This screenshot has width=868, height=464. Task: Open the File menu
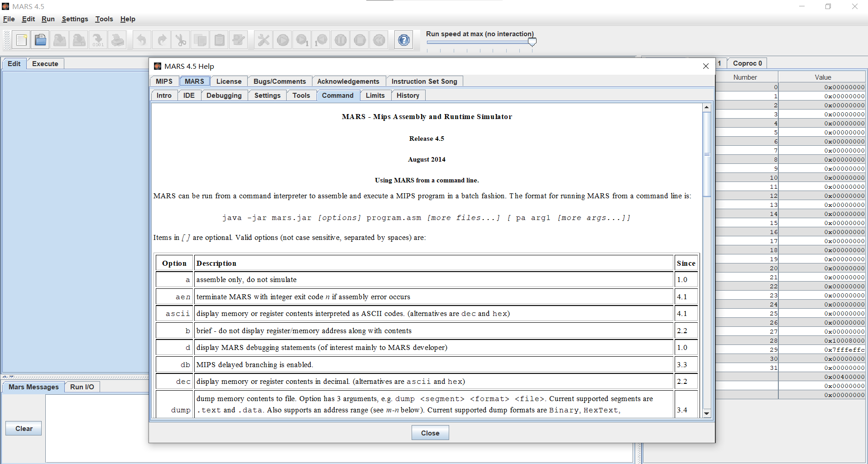9,19
